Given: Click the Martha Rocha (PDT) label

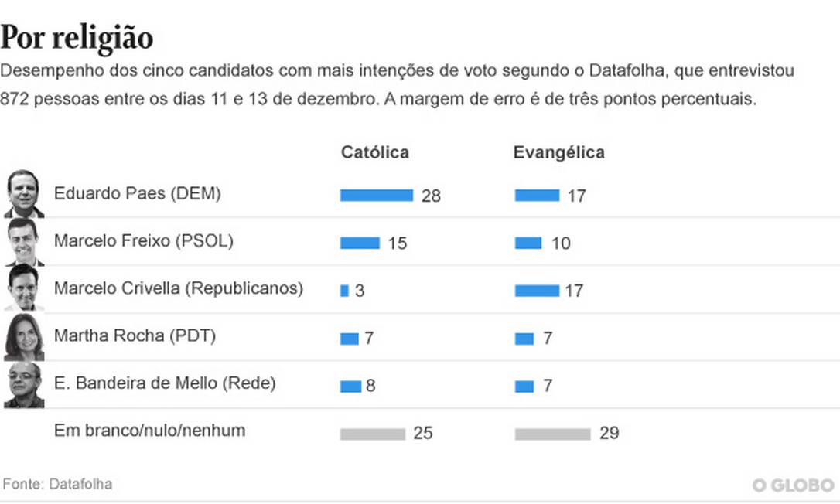Looking at the screenshot, I should pos(135,336).
